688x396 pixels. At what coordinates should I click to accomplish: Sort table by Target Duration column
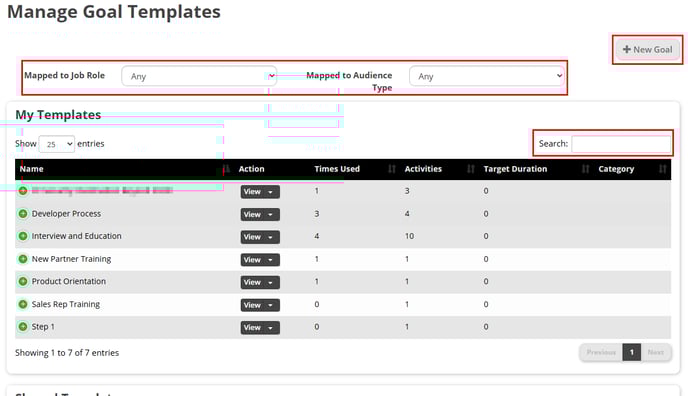[536, 169]
